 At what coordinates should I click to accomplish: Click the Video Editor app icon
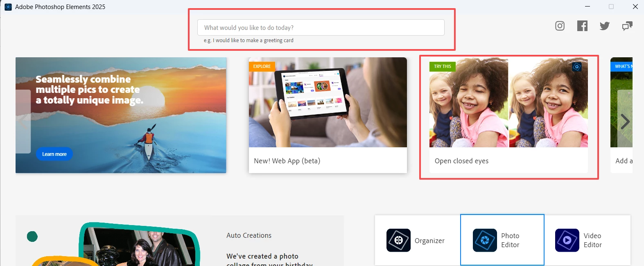[x=567, y=240]
